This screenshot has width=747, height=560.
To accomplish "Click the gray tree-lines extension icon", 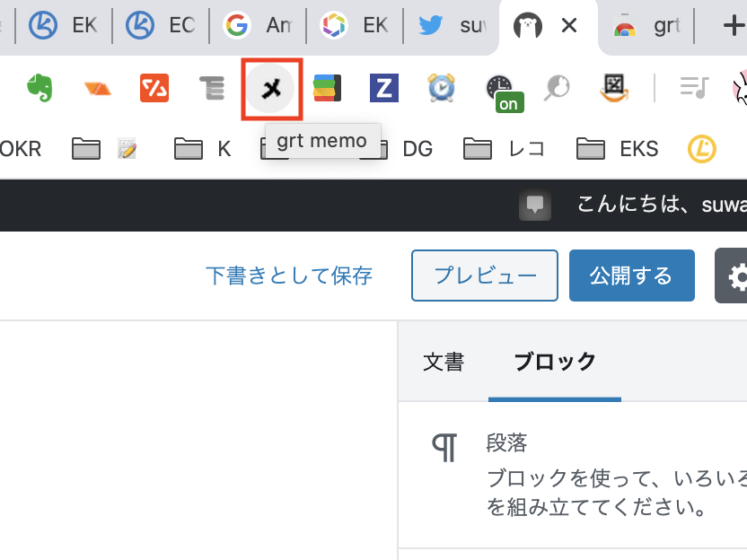I will pyautogui.click(x=212, y=87).
